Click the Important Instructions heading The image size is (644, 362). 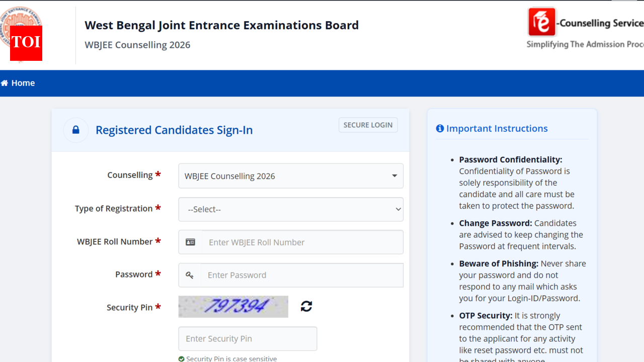click(497, 129)
